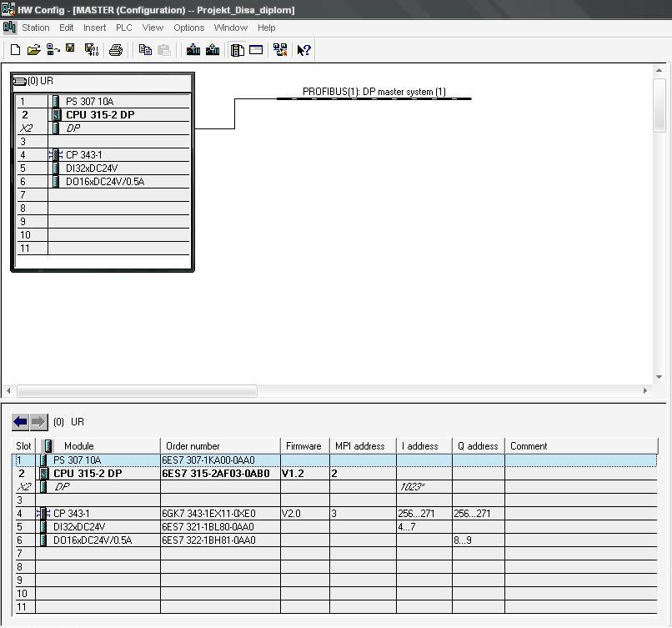Click the Copy toolbar icon
The height and width of the screenshot is (628, 672).
point(145,50)
